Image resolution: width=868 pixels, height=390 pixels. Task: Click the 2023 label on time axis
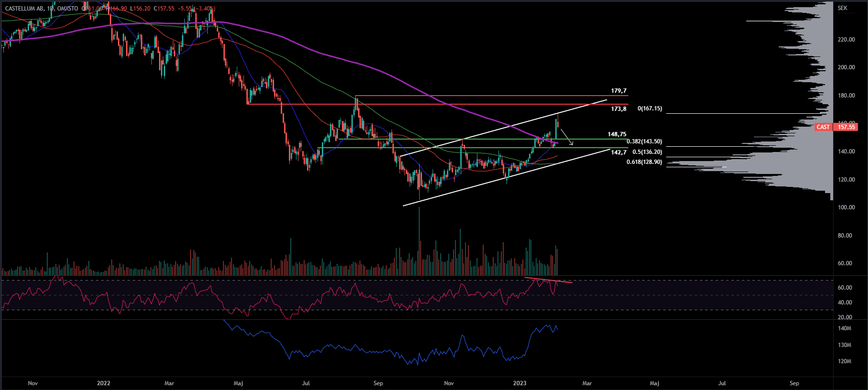(x=519, y=383)
